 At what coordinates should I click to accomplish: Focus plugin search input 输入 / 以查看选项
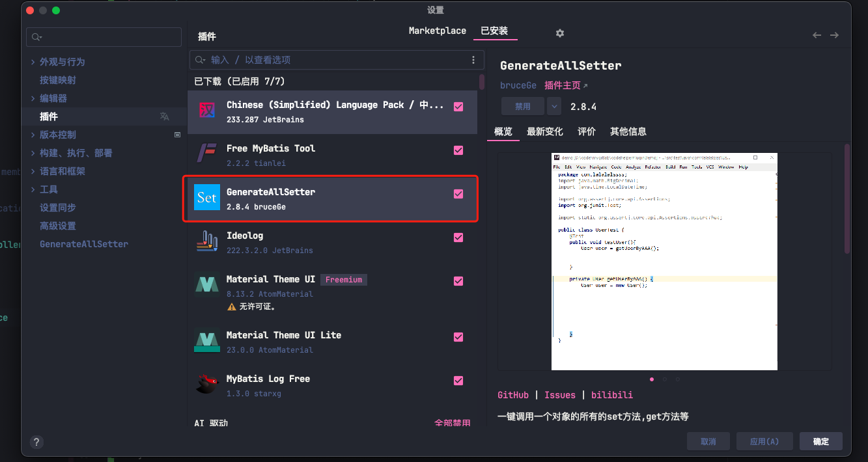point(337,60)
